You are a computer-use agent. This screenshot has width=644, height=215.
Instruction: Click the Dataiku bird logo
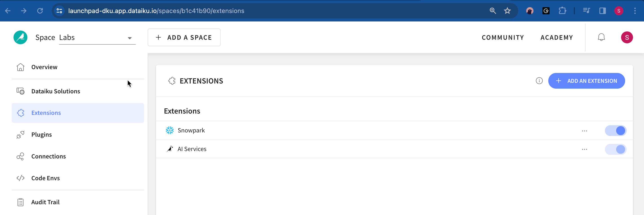point(20,37)
